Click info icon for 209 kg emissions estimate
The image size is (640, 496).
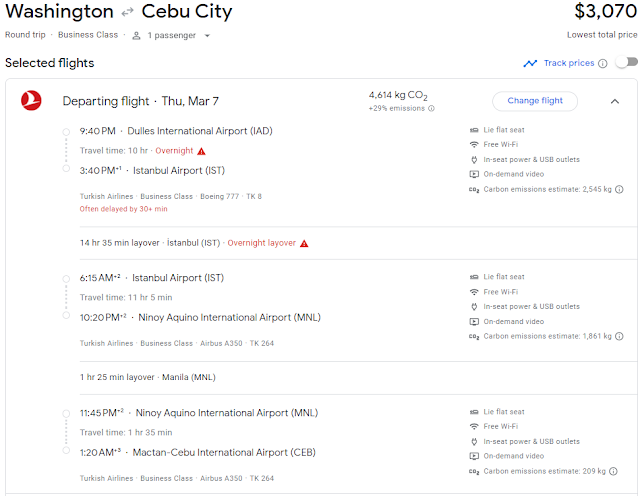click(x=619, y=472)
